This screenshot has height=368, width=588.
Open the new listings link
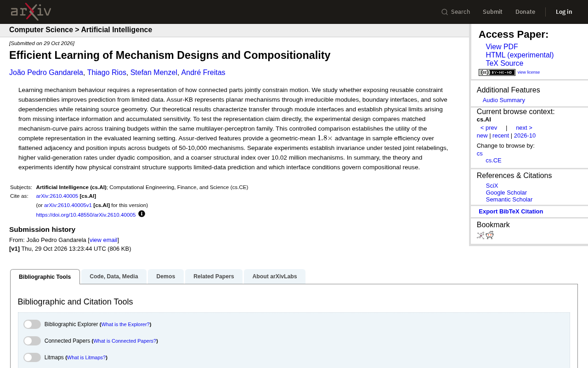pyautogui.click(x=482, y=136)
